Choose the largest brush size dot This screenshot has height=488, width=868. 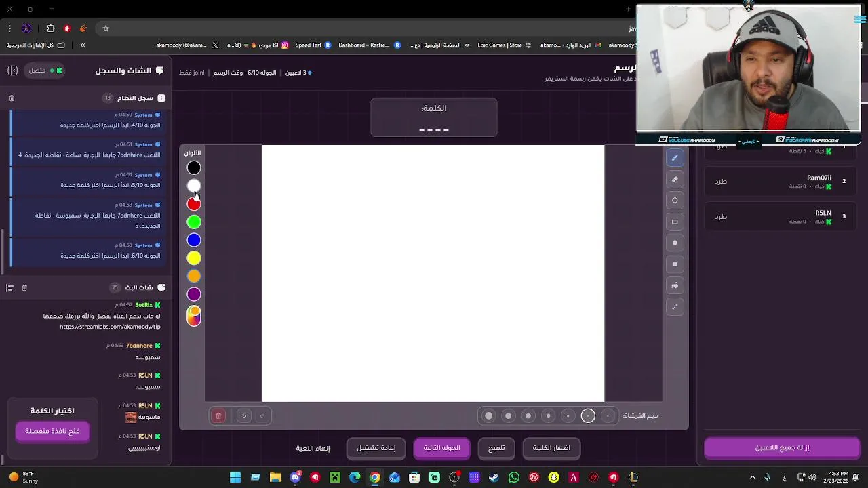click(488, 415)
